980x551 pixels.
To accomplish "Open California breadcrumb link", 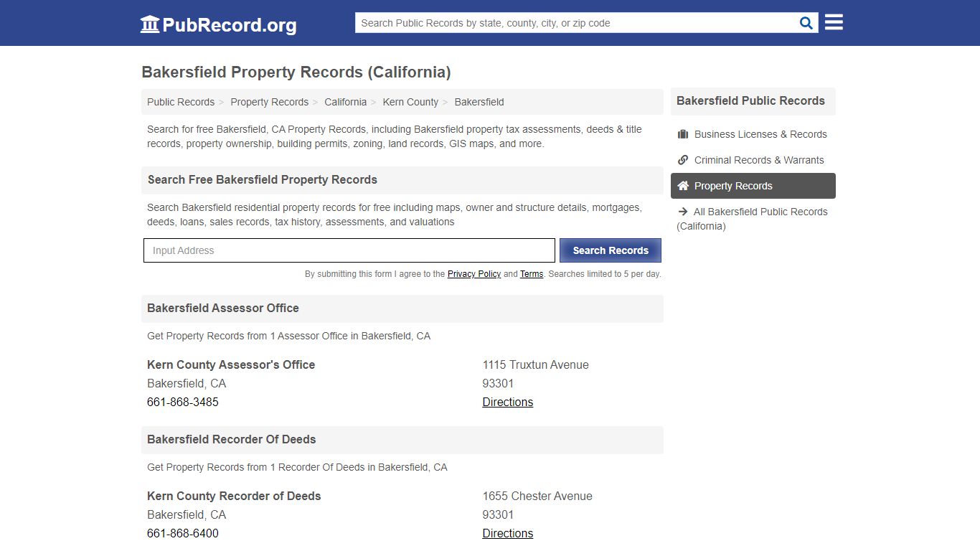I will 345,102.
